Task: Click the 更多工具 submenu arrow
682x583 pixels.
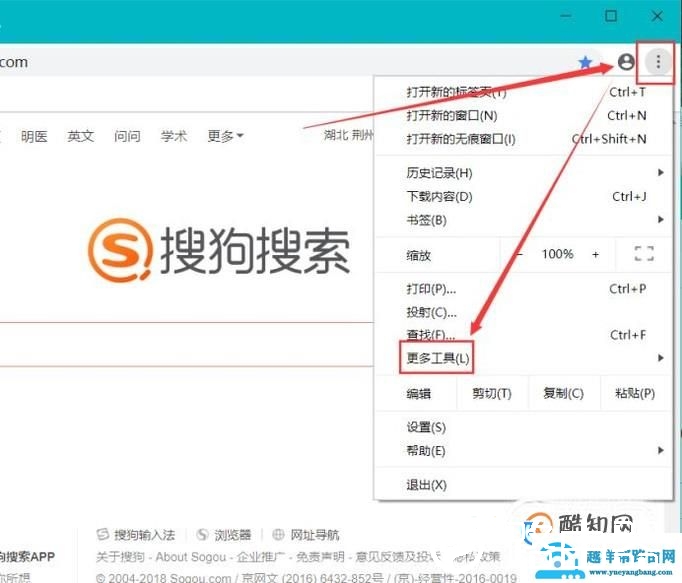Action: (x=661, y=358)
